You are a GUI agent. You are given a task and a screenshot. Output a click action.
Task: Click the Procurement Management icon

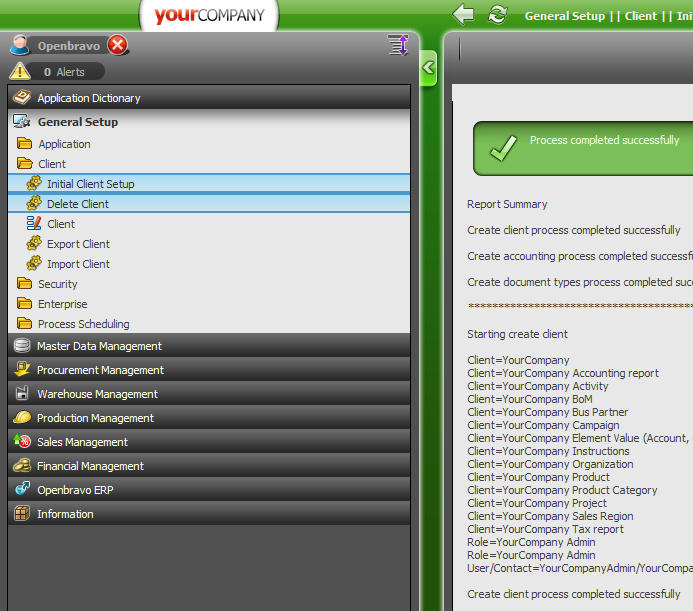click(x=22, y=369)
